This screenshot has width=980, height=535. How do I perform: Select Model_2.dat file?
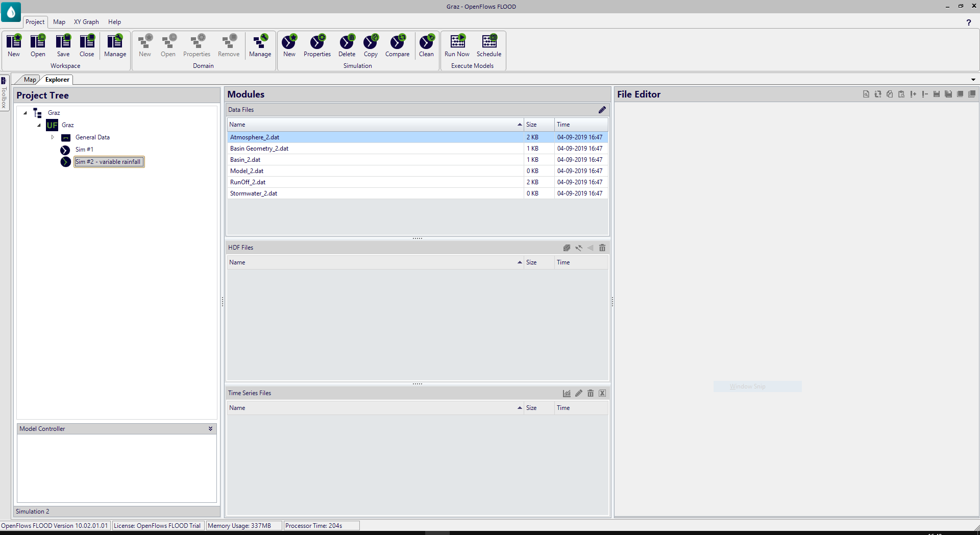[x=418, y=171]
